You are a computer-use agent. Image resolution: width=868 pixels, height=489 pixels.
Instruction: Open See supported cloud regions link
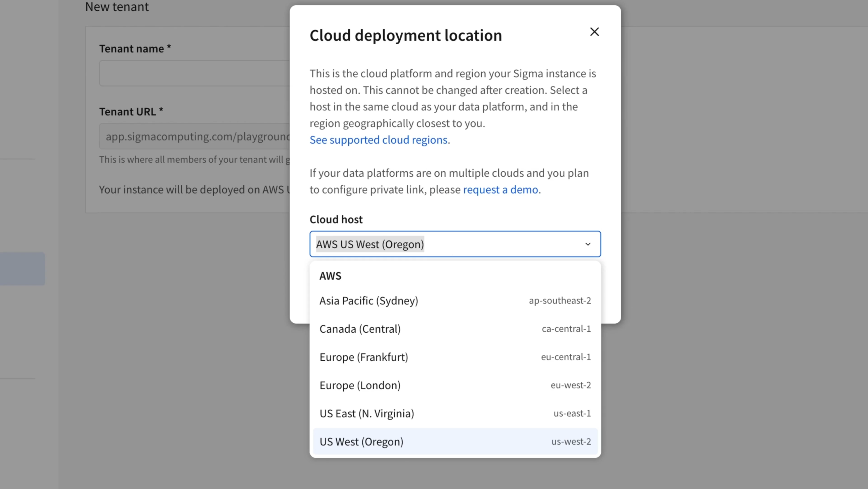378,140
